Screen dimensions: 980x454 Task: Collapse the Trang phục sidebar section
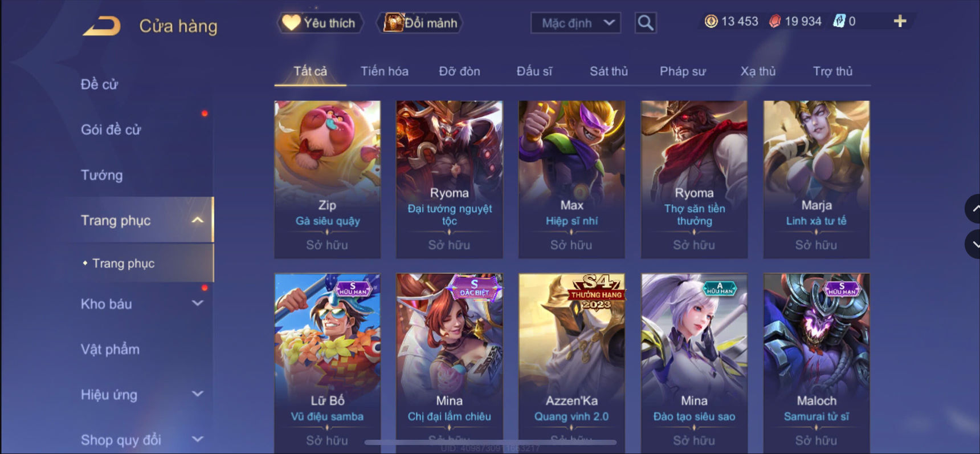click(198, 220)
